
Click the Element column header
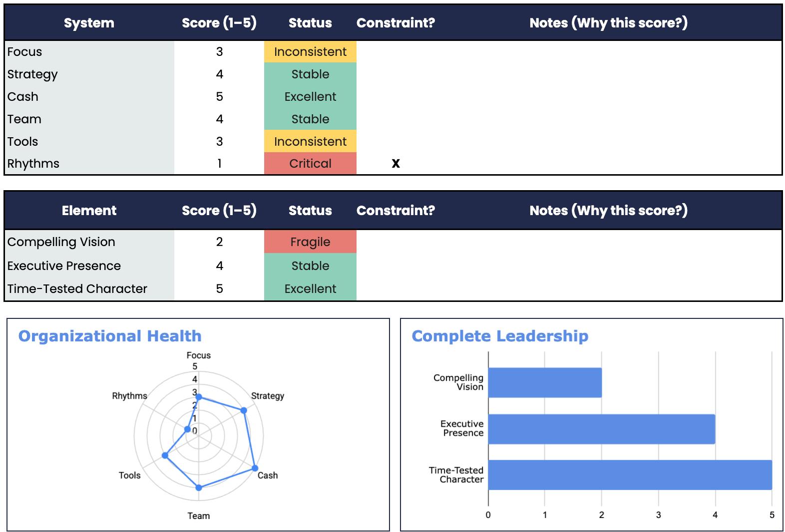(x=89, y=211)
